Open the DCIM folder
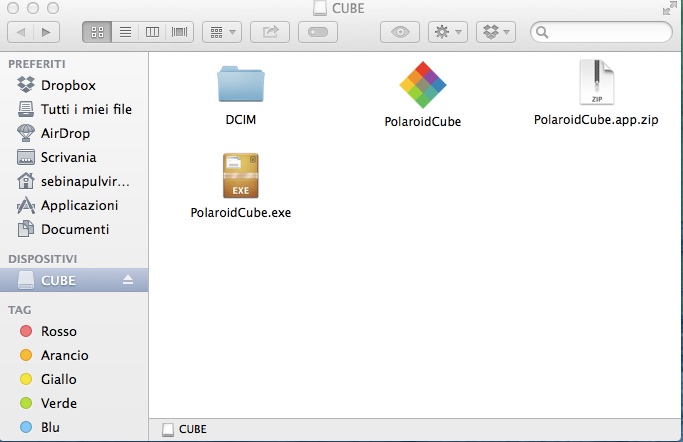This screenshot has width=683, height=442. [240, 88]
